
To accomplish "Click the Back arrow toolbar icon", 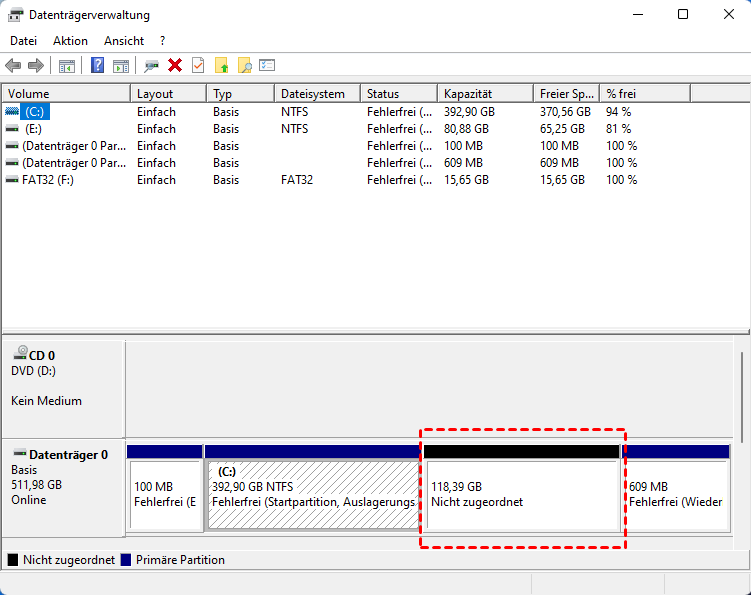I will (x=13, y=65).
